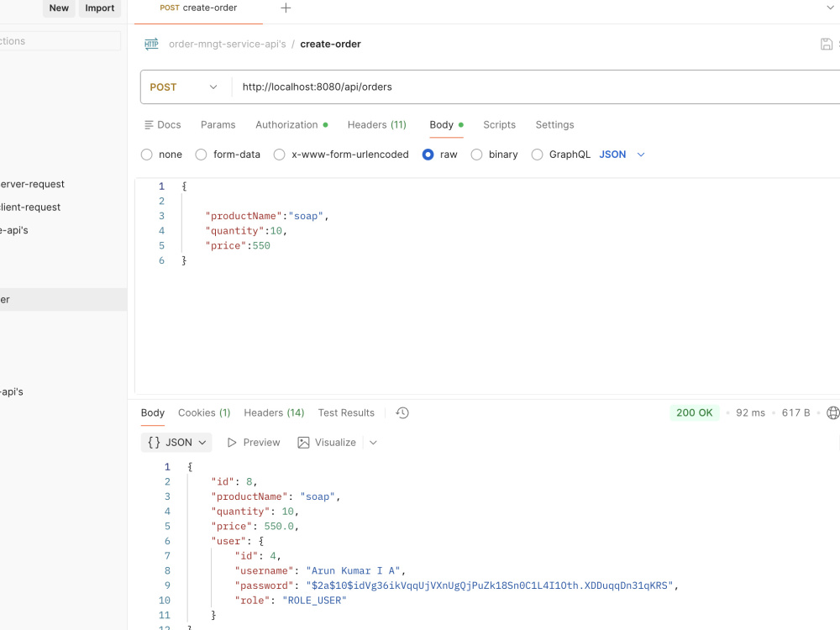This screenshot has width=840, height=630.
Task: Open the Scripts tab
Action: click(499, 125)
